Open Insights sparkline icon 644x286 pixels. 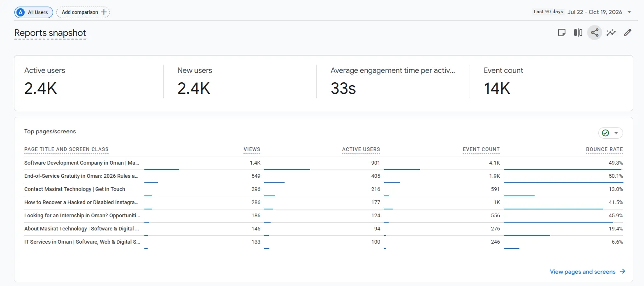click(611, 33)
